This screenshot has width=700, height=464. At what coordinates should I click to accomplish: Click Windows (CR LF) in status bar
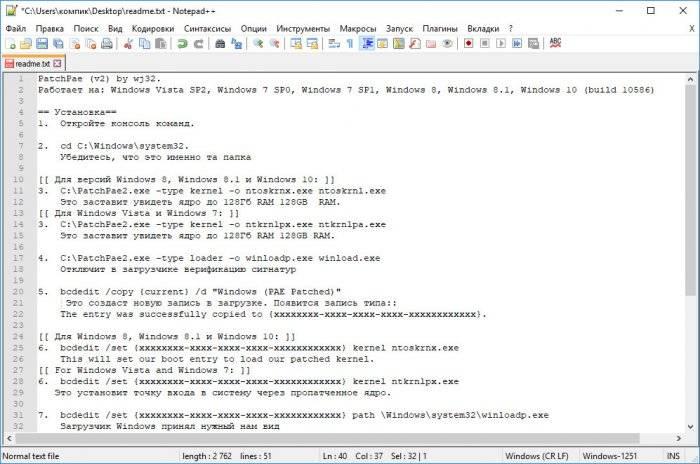537,456
